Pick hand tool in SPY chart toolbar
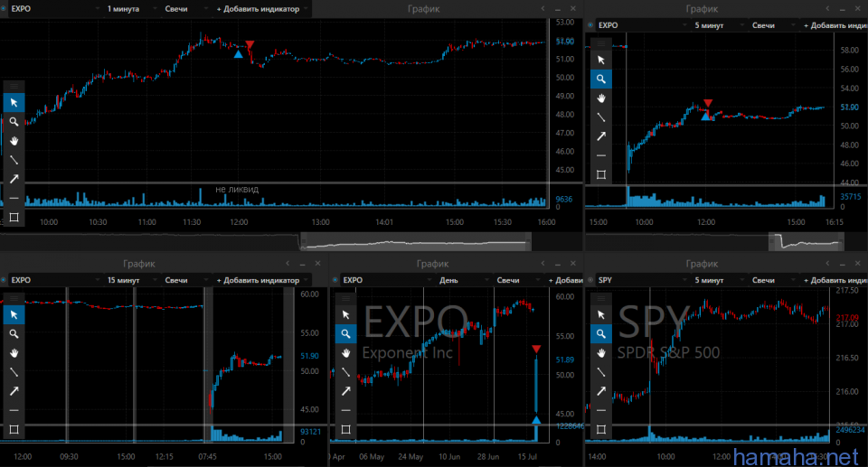This screenshot has width=868, height=467. click(x=601, y=353)
